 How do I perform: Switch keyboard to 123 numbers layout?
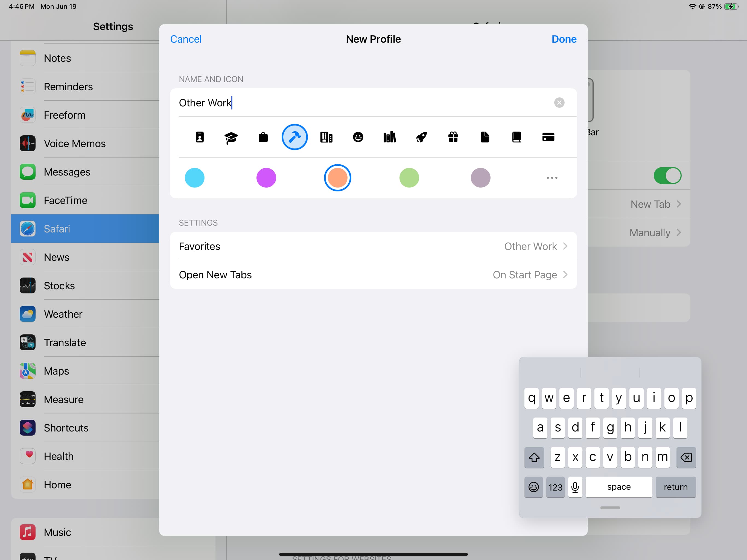pos(555,487)
